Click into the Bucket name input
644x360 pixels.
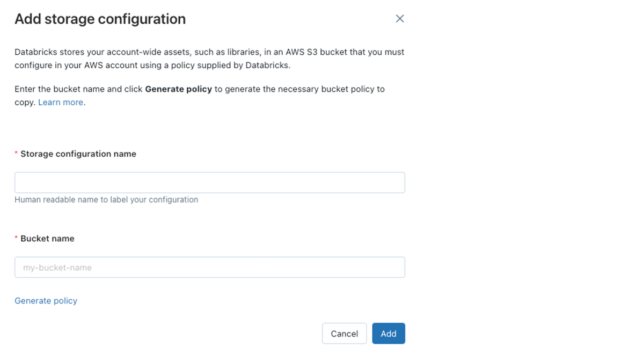click(x=209, y=268)
